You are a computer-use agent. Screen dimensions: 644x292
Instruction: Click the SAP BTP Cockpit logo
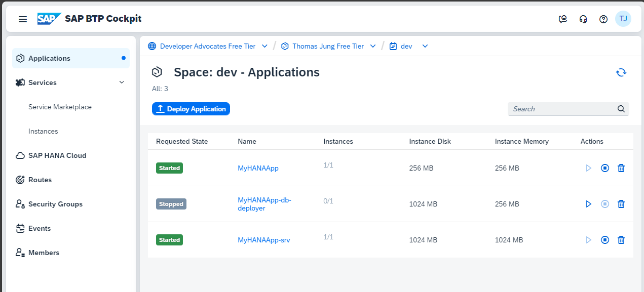pyautogui.click(x=48, y=18)
